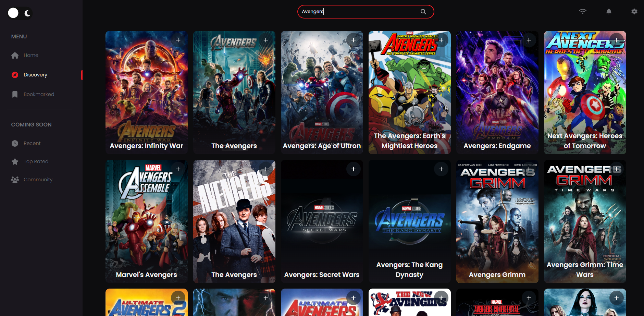This screenshot has width=644, height=316.
Task: Select Discovery in the sidebar
Action: pyautogui.click(x=35, y=75)
